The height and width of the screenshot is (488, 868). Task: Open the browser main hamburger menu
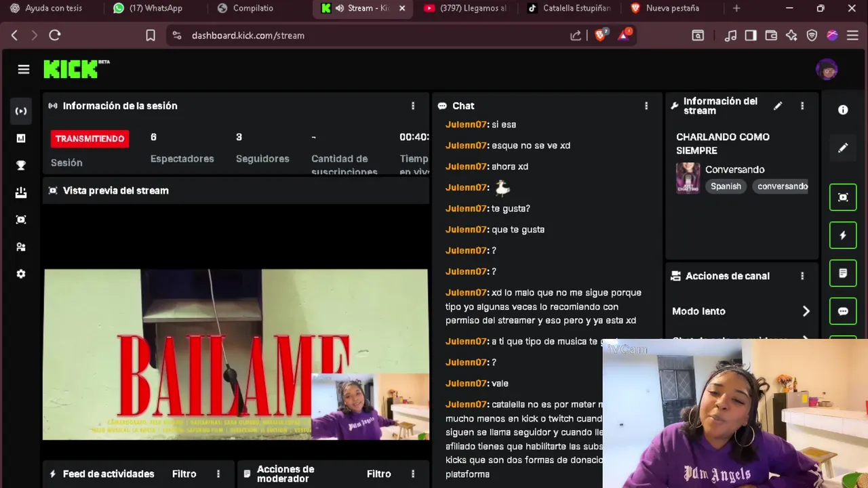(x=853, y=35)
